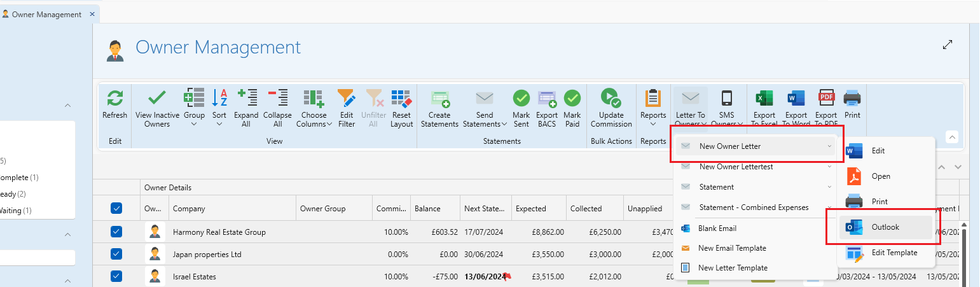Click the expand fullscreen arrow icon
This screenshot has width=980, height=287.
pos(948,45)
